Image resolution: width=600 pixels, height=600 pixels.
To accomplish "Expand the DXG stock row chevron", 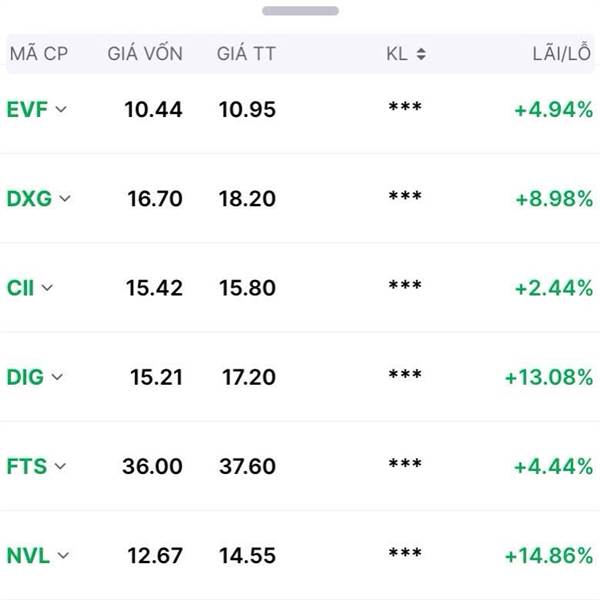I will (65, 199).
